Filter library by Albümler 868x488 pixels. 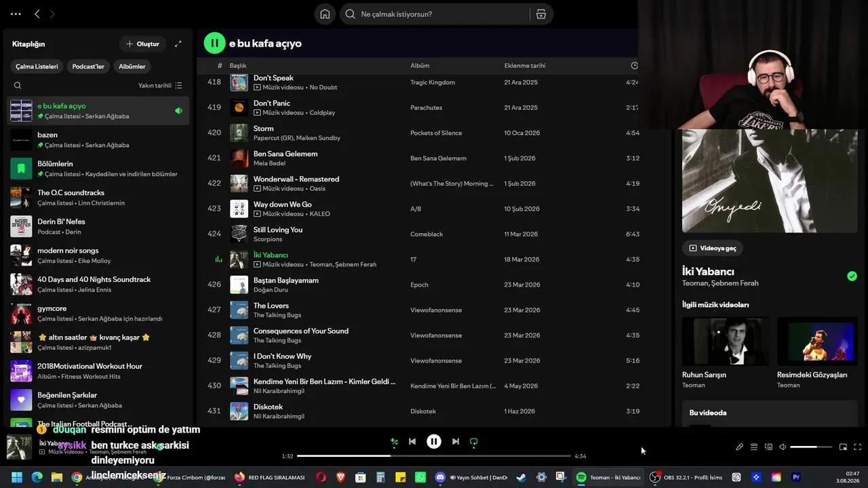click(132, 66)
